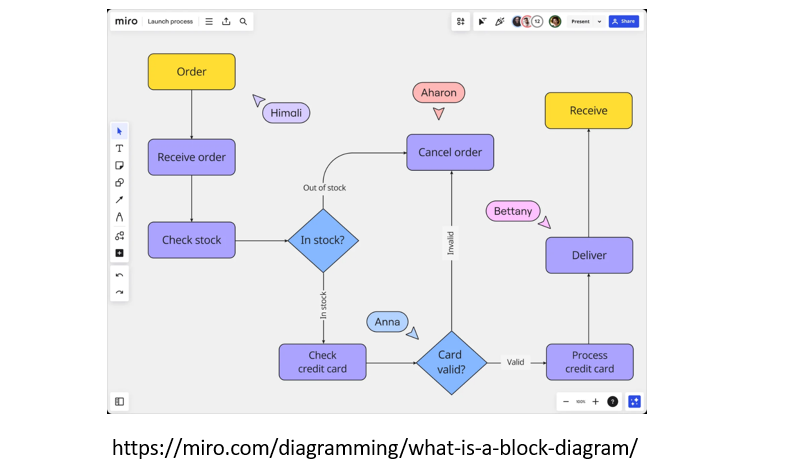Image resolution: width=801 pixels, height=472 pixels.
Task: Open the add-more plus tools menu
Action: pos(119,253)
